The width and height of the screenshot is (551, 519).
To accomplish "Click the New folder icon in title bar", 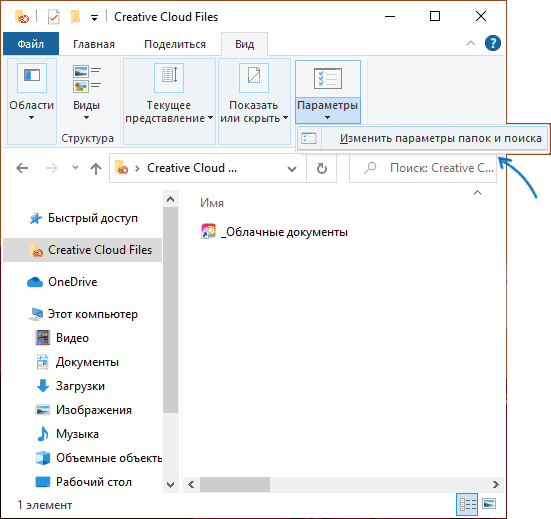I will click(75, 17).
